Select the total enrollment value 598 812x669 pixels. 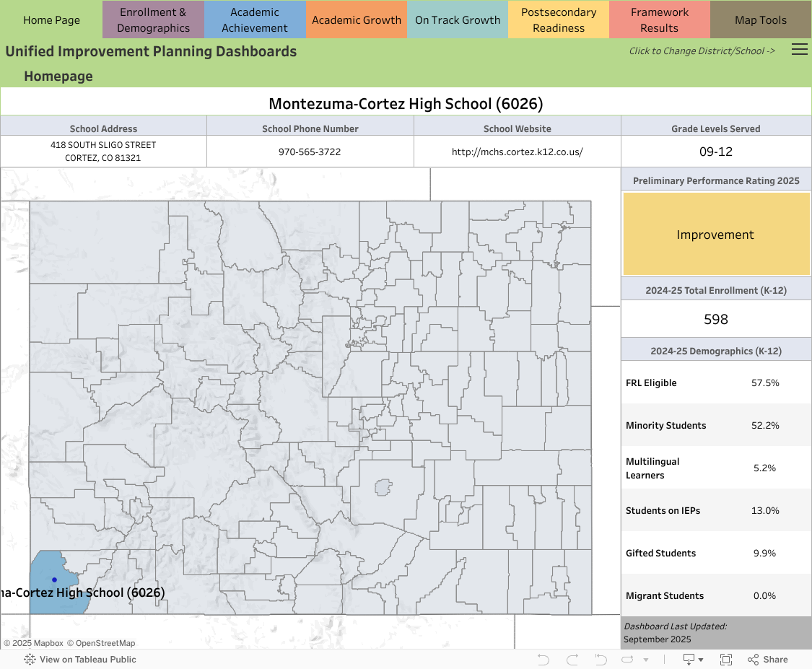(x=716, y=319)
